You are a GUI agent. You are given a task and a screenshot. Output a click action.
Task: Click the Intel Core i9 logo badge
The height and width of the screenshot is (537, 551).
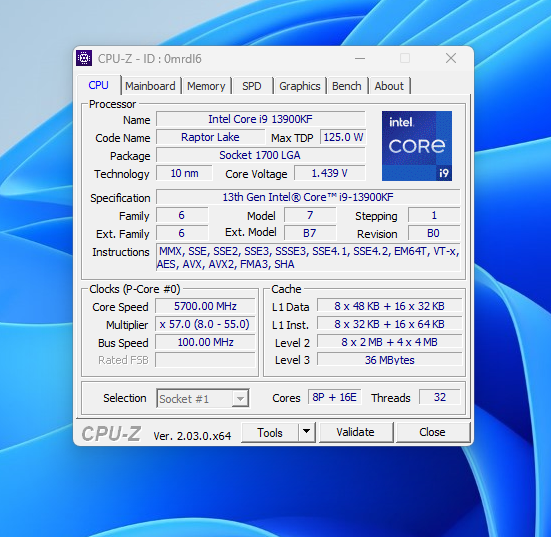[417, 146]
